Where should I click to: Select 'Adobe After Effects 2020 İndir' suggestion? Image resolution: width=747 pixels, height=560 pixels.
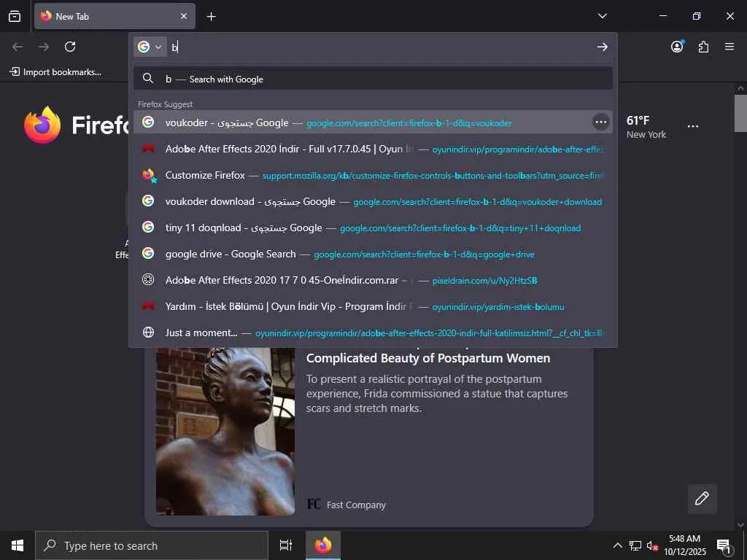(373, 149)
